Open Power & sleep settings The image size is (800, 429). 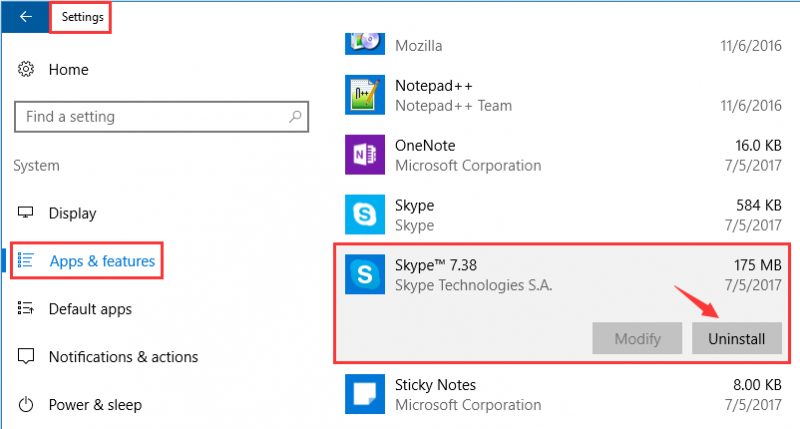click(95, 405)
